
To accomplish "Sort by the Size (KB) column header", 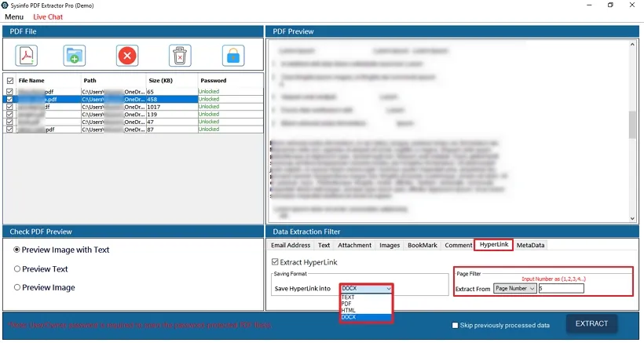I will pos(172,80).
